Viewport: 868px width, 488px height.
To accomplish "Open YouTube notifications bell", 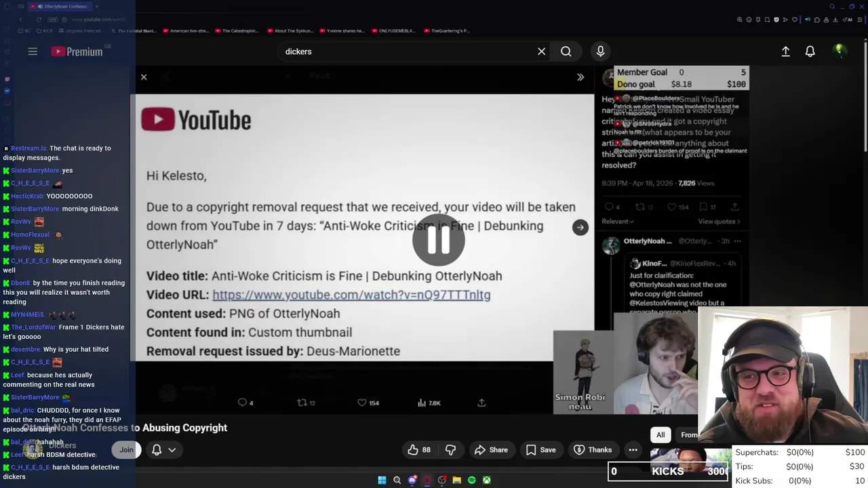I will (810, 52).
